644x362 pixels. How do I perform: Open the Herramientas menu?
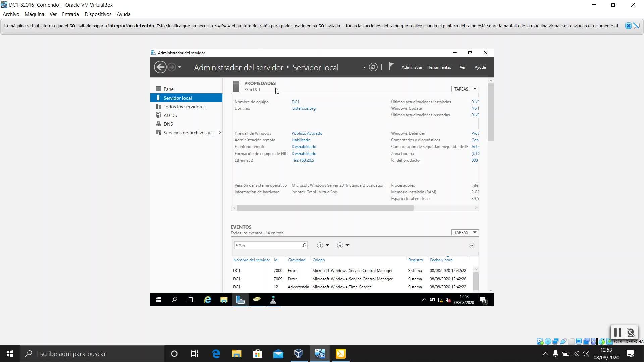pos(439,67)
